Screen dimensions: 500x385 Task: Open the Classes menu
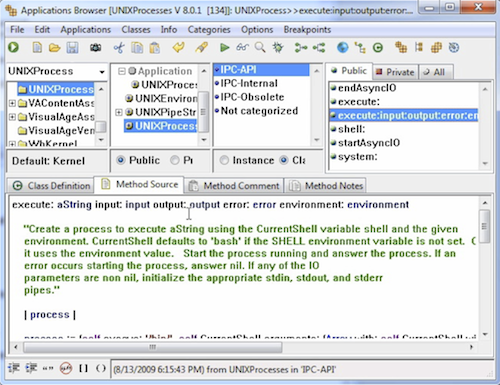coord(136,30)
